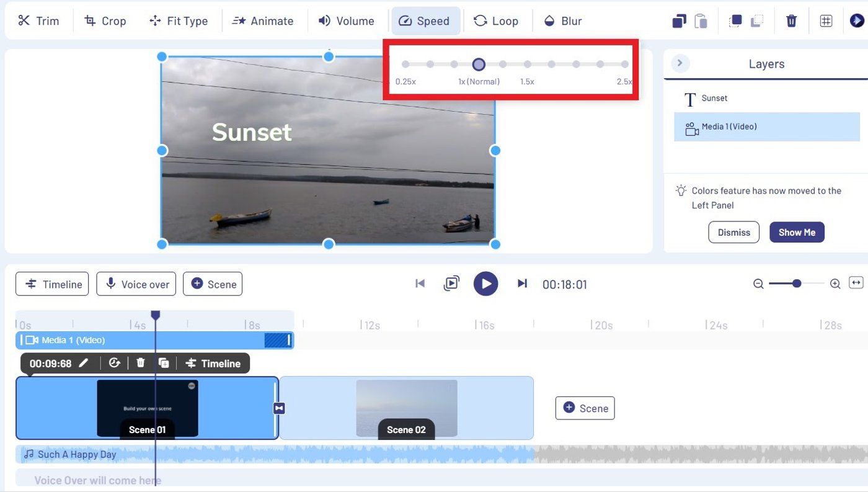Enable Loop for the video
Viewport: 868px width, 492px height.
click(497, 20)
